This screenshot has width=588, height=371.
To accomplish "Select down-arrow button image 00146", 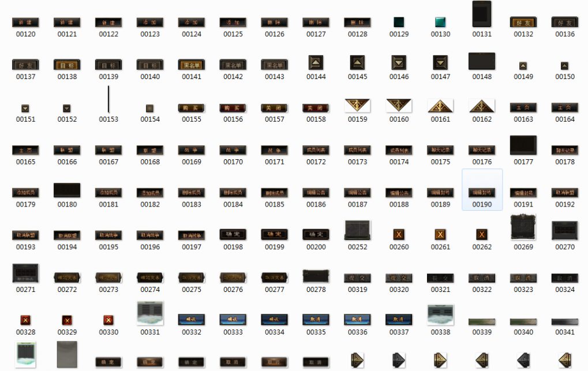I will pos(399,62).
